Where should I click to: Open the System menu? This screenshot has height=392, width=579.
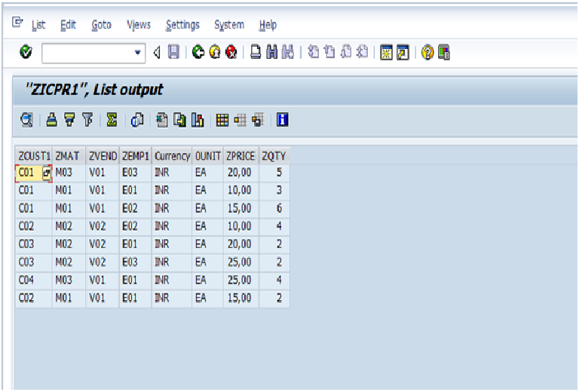pos(229,25)
